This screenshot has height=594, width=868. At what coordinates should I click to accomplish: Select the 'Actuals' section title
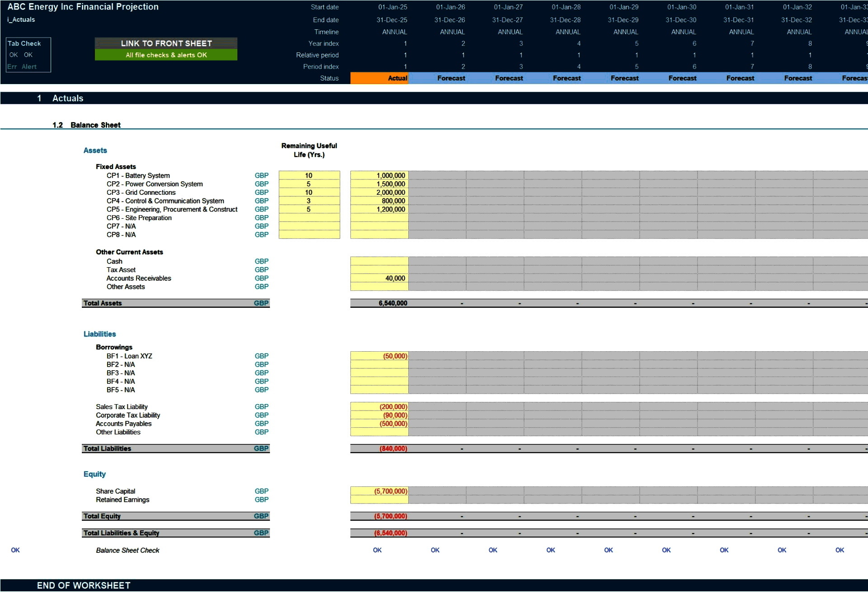67,98
